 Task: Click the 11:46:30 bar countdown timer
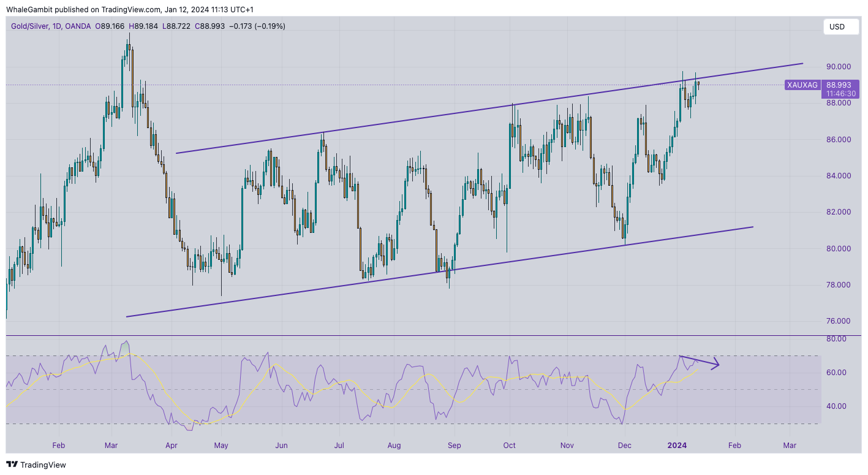coord(840,94)
